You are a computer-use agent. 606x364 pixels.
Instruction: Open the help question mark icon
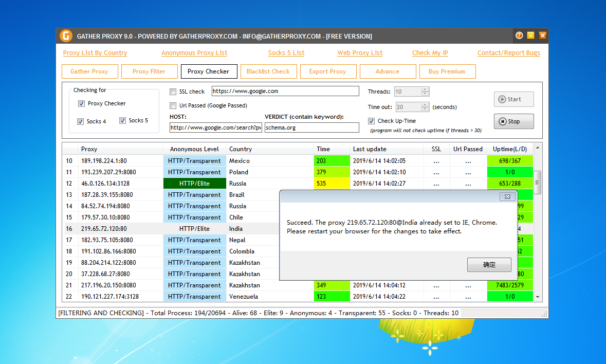[519, 35]
